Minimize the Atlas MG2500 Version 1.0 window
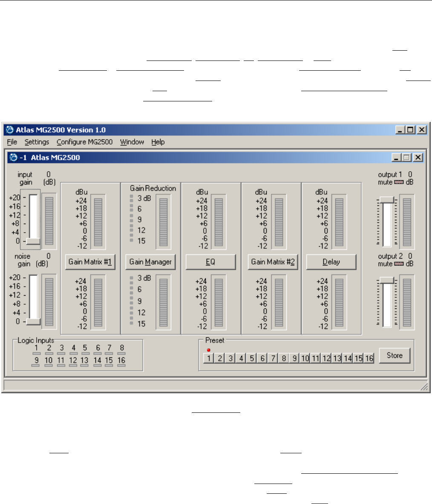Screen dimensions: 432x504 pyautogui.click(x=400, y=130)
